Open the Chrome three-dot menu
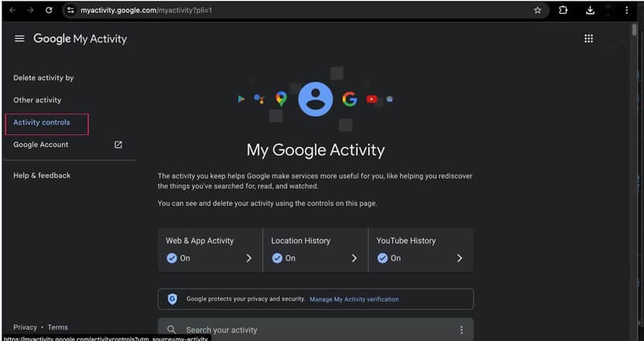 click(x=626, y=10)
